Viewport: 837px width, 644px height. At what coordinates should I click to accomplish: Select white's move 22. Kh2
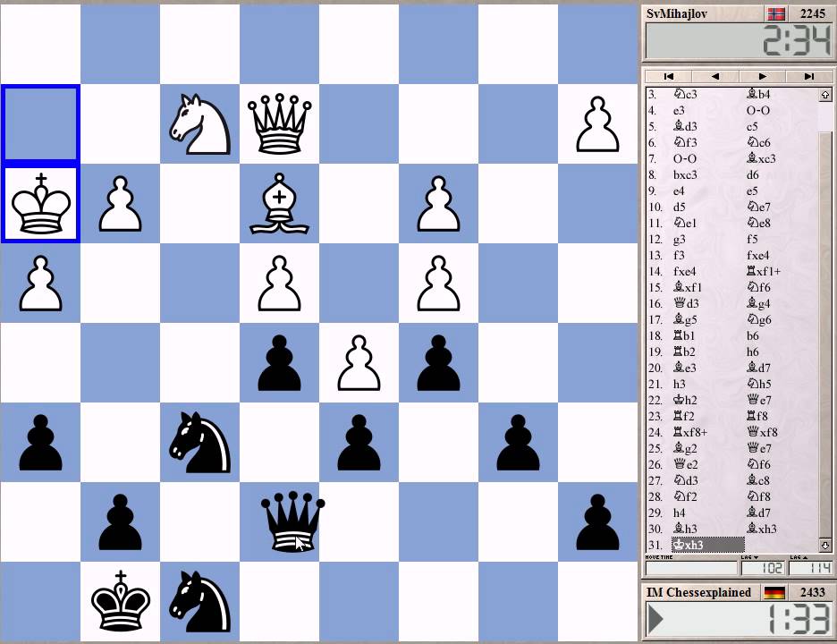685,400
